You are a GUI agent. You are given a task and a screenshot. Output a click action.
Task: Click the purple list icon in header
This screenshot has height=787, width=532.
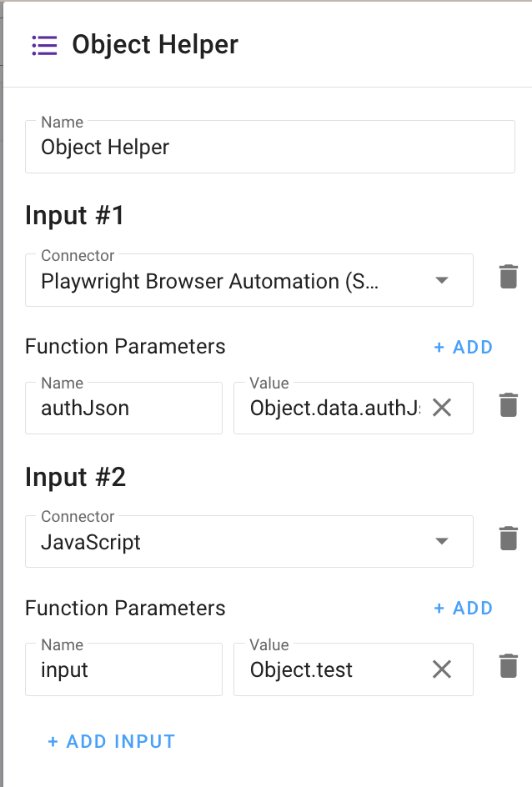(x=44, y=45)
